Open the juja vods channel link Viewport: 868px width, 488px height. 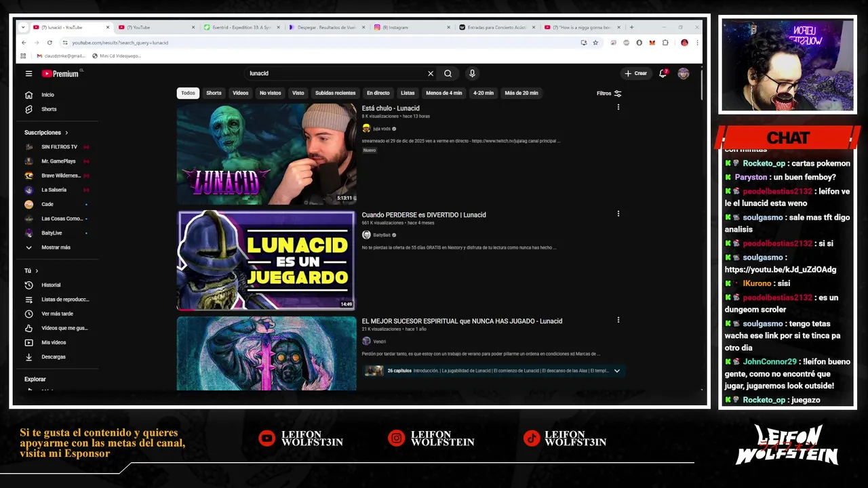coord(382,128)
